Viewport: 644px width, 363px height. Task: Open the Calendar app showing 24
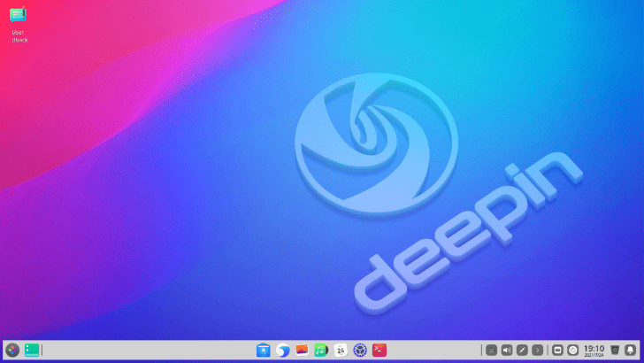coord(341,351)
